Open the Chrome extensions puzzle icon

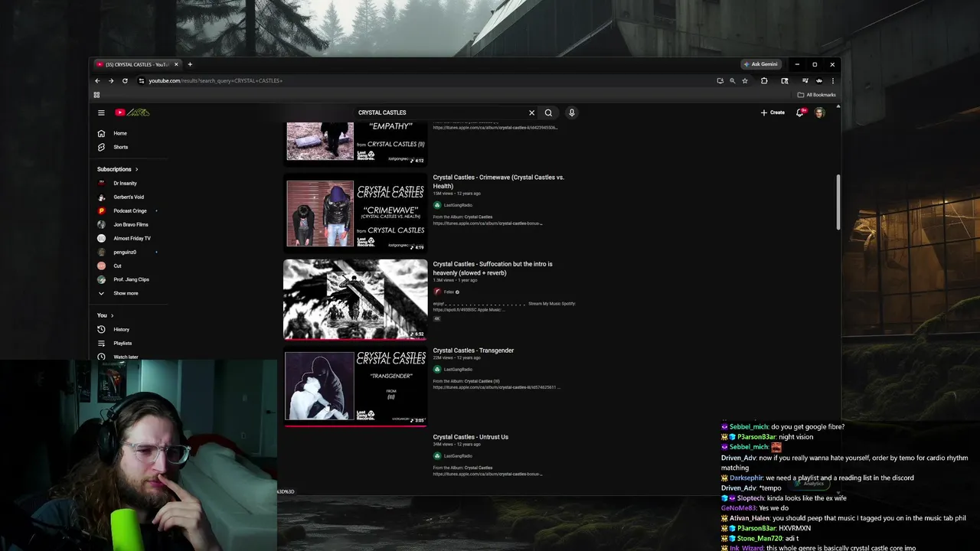(x=764, y=80)
